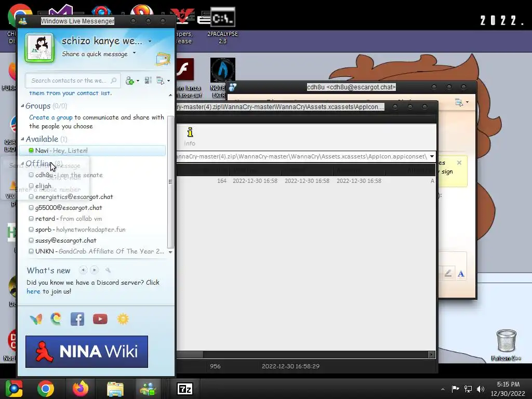Open File Explorer from the taskbar
This screenshot has width=532, height=399.
(x=115, y=389)
